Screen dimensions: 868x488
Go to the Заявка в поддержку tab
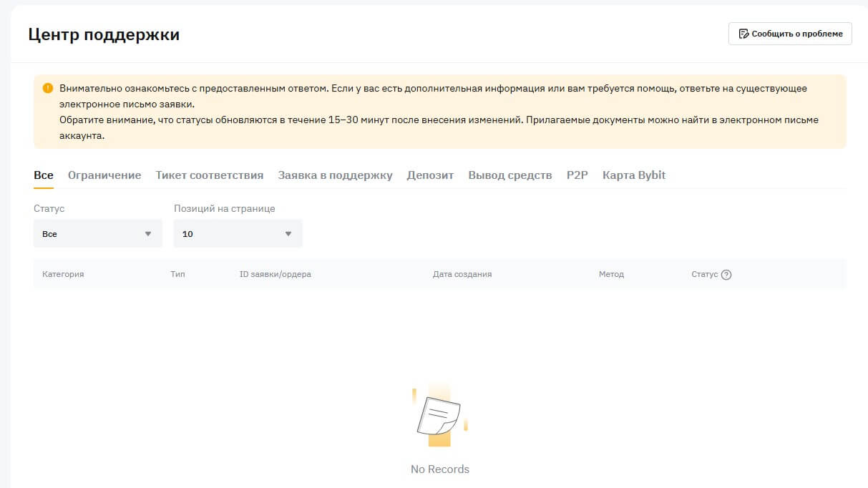click(335, 175)
